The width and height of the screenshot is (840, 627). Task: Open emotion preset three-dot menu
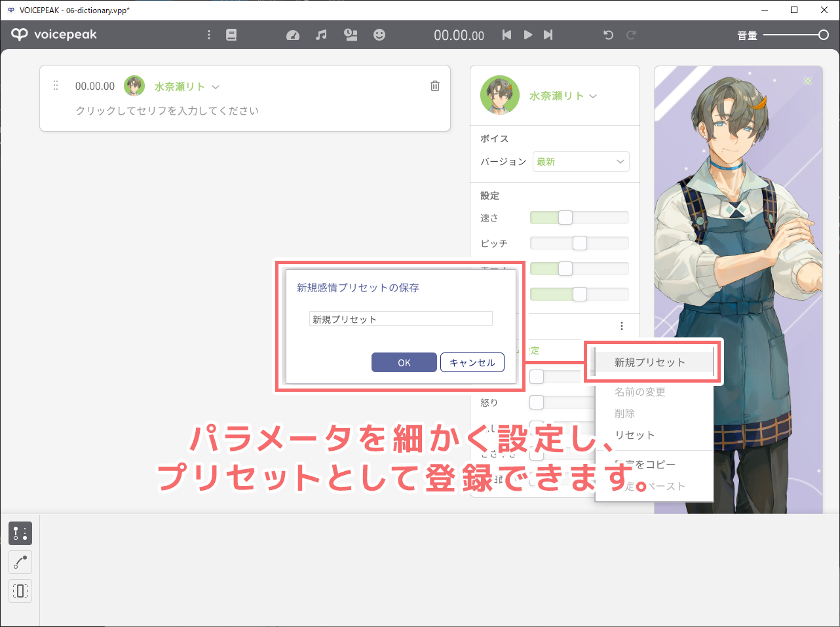tap(621, 326)
